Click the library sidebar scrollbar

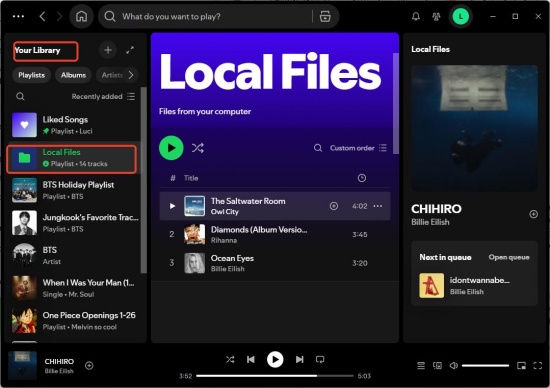click(x=143, y=180)
